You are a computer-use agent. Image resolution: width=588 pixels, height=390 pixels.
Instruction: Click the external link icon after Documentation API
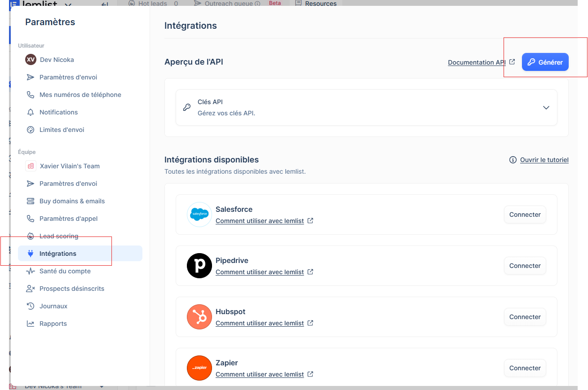coord(512,62)
